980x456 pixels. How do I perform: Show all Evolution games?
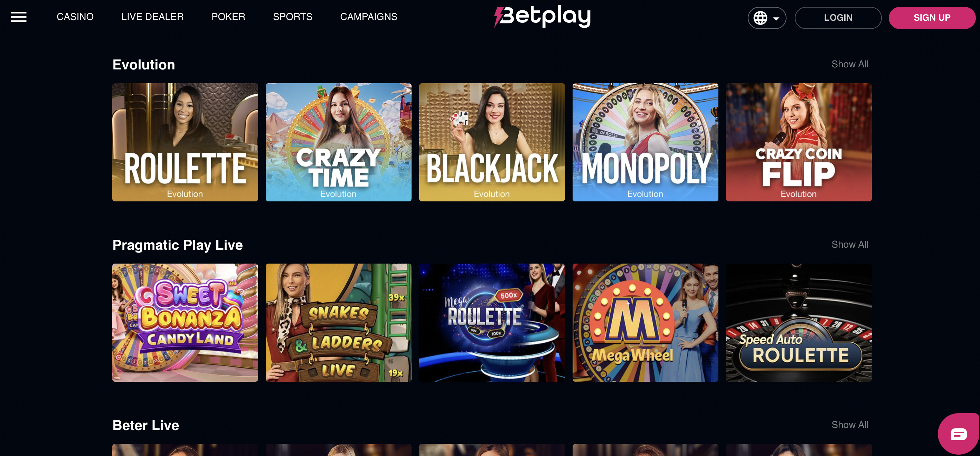(x=849, y=64)
